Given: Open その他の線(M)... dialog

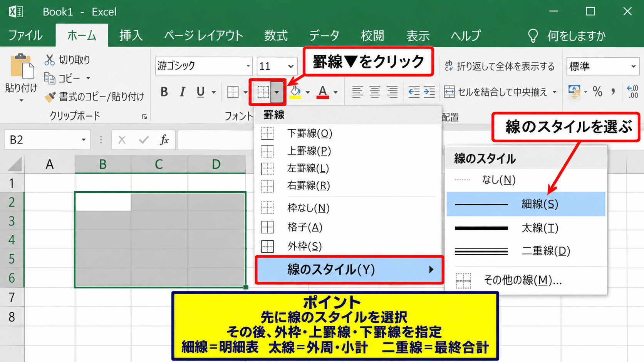Looking at the screenshot, I should click(x=526, y=280).
